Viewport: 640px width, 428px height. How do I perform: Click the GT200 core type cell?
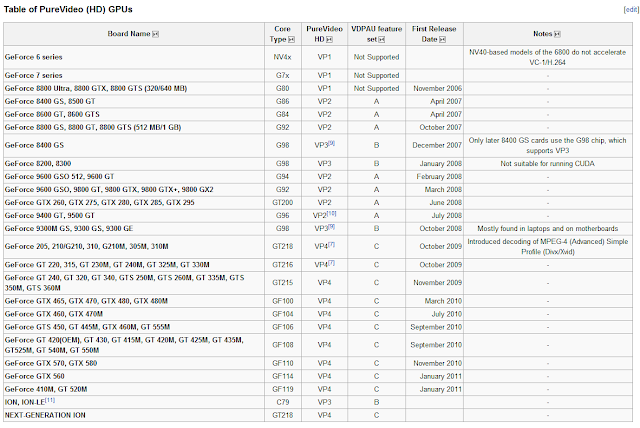(x=282, y=203)
